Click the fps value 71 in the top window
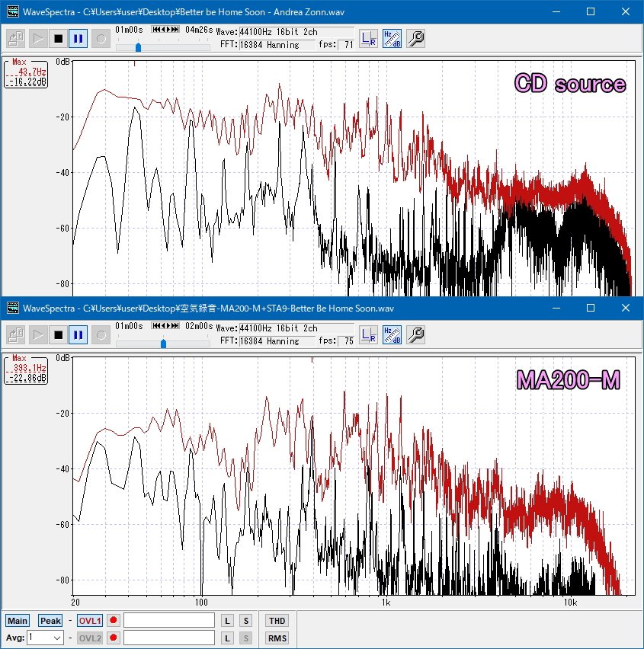This screenshot has width=644, height=649. (346, 45)
